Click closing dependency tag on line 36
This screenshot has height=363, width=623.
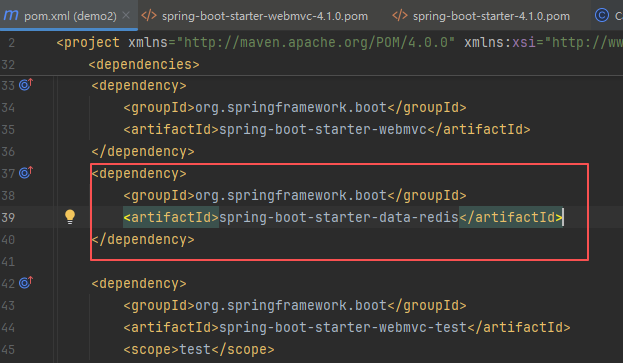[x=143, y=151]
